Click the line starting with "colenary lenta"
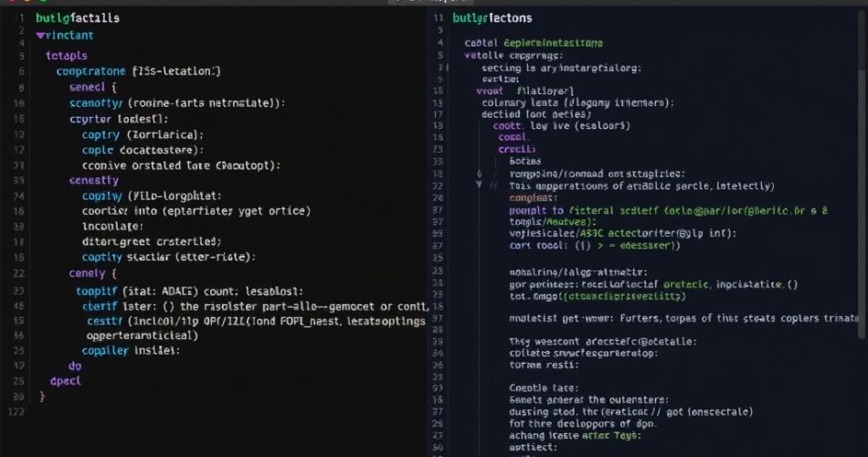 coord(578,103)
